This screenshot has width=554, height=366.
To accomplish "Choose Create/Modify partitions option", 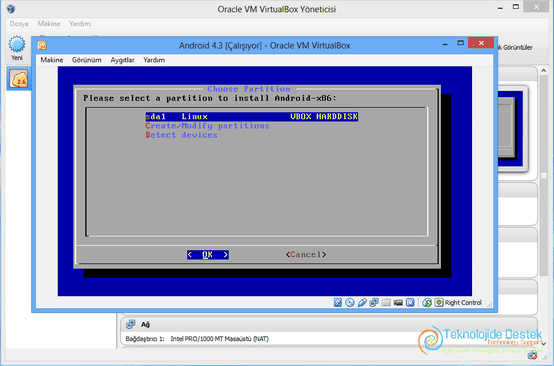I will (x=207, y=126).
